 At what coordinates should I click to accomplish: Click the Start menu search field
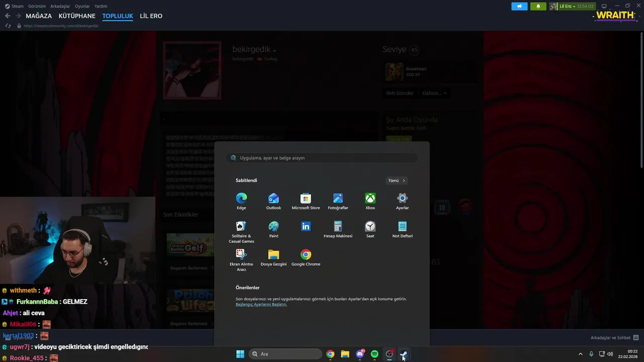(x=322, y=158)
